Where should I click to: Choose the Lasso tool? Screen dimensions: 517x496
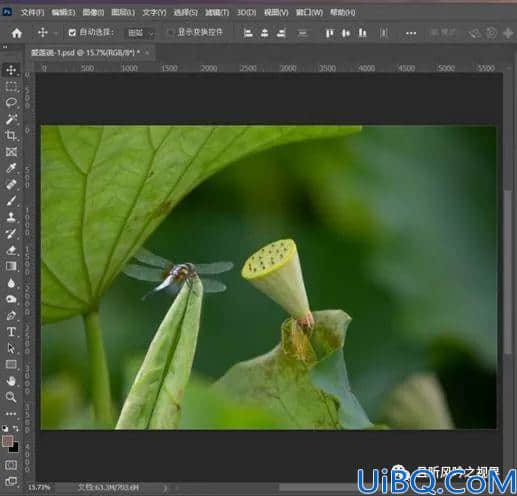click(x=11, y=102)
